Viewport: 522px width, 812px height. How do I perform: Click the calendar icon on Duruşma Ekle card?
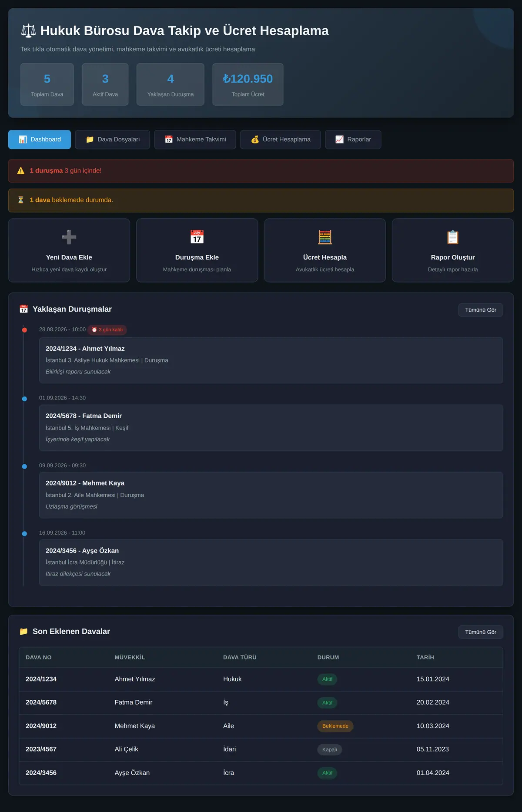tap(197, 237)
